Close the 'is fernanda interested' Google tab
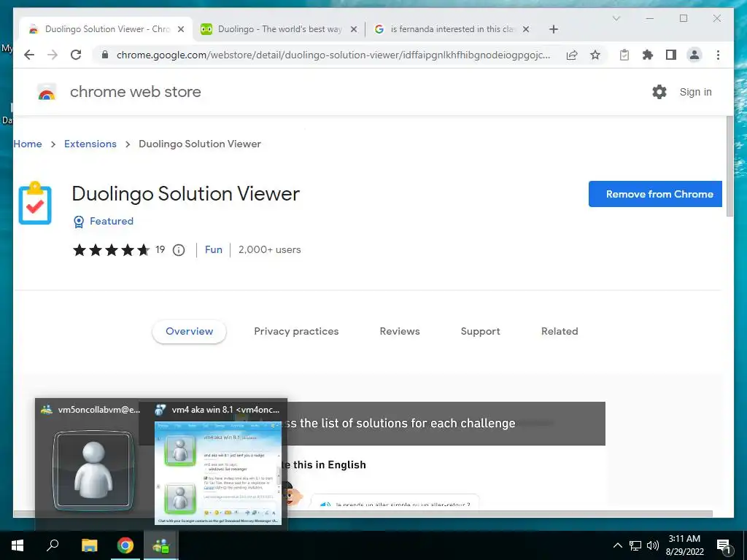The image size is (747, 560). [526, 29]
